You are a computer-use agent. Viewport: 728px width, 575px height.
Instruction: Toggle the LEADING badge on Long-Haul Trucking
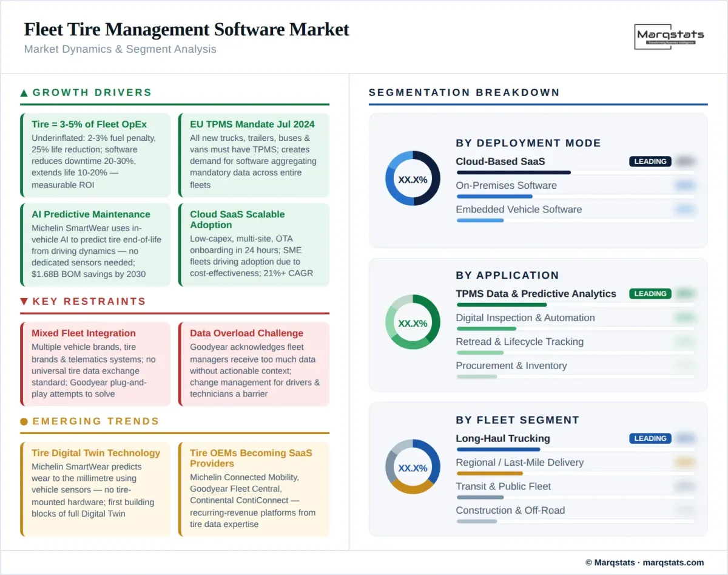coord(650,438)
